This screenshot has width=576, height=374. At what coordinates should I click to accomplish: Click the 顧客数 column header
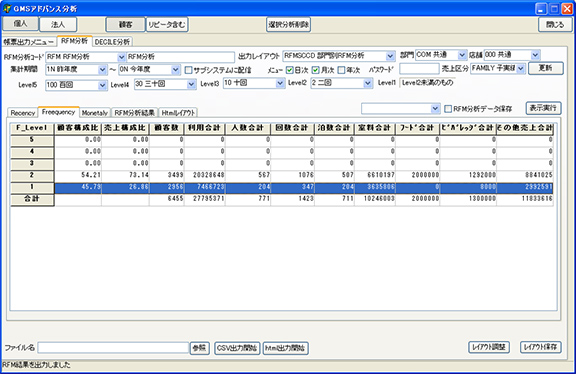click(166, 128)
